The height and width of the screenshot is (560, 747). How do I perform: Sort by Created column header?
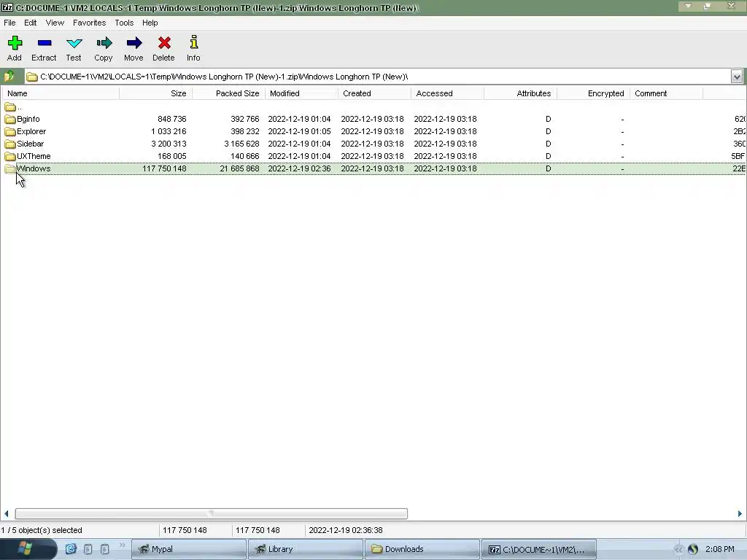[x=374, y=93]
